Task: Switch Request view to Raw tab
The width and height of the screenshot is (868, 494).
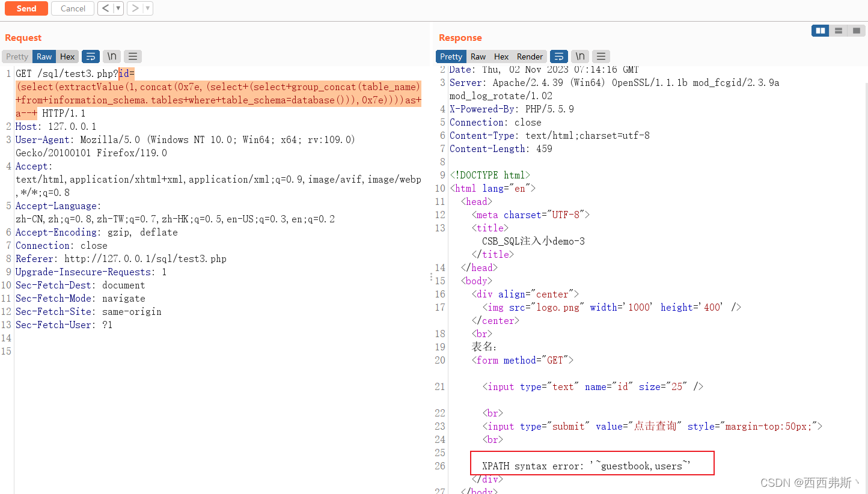Action: point(44,56)
